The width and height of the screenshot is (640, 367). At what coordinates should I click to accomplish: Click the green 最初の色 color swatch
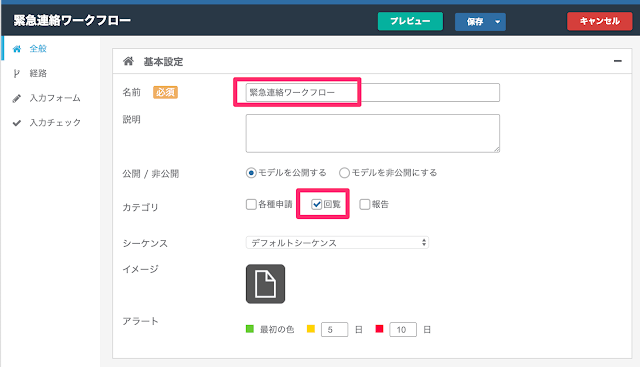[250, 329]
